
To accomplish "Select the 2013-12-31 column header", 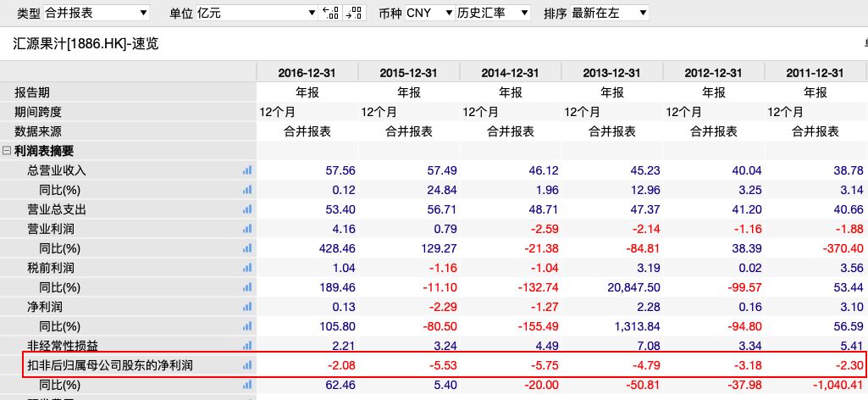I will point(611,73).
